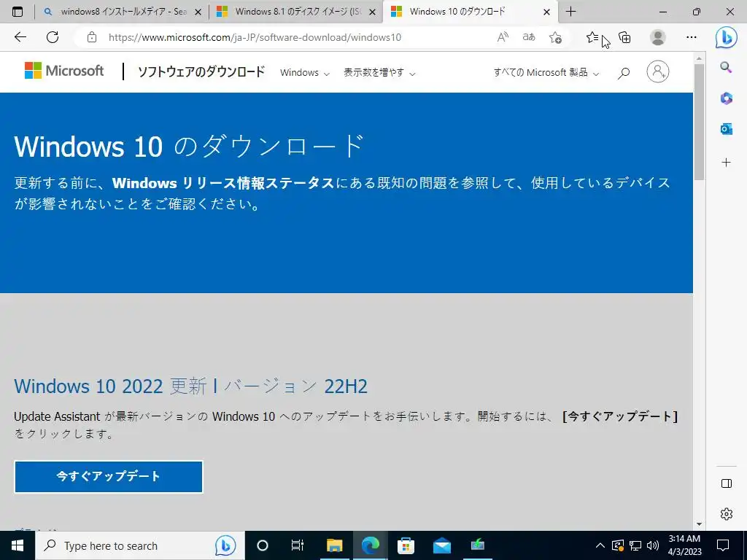Image resolution: width=747 pixels, height=560 pixels.
Task: Click the taskbar search box
Action: tap(139, 545)
